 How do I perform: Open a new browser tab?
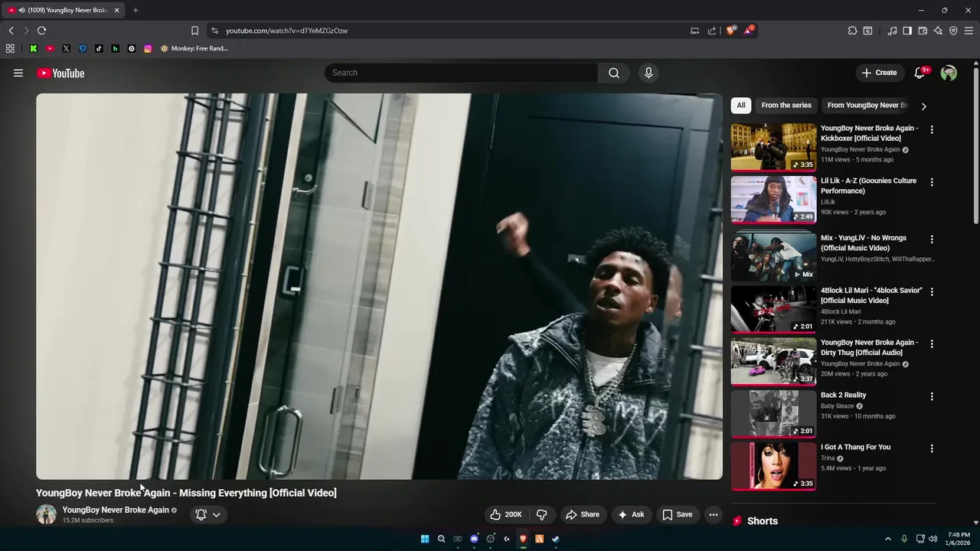coord(136,10)
